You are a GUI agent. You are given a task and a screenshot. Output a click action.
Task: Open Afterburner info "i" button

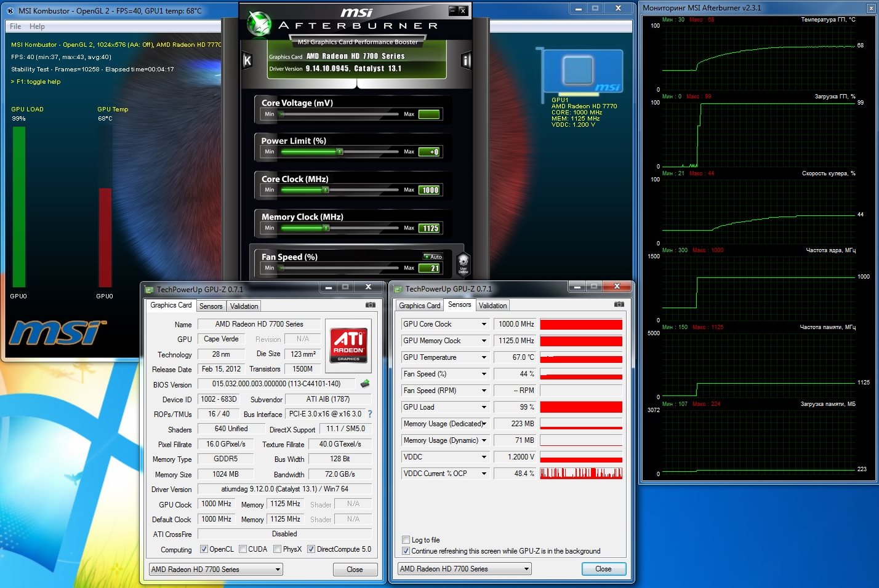466,60
